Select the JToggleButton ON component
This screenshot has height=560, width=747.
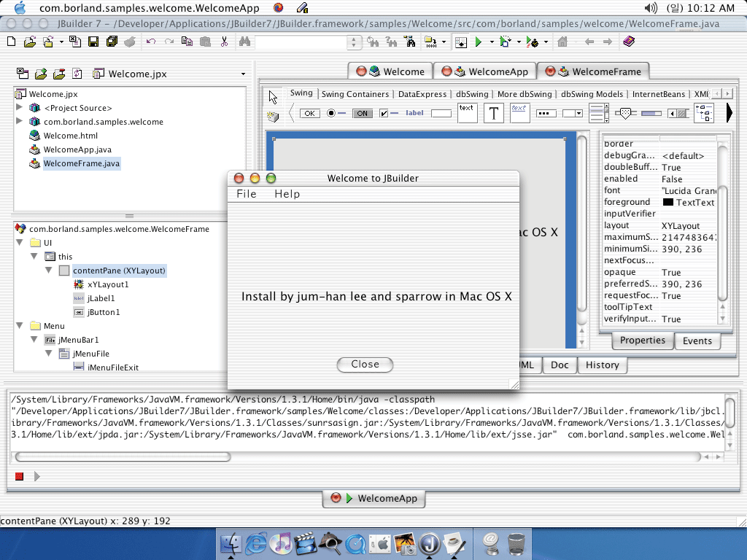[362, 113]
